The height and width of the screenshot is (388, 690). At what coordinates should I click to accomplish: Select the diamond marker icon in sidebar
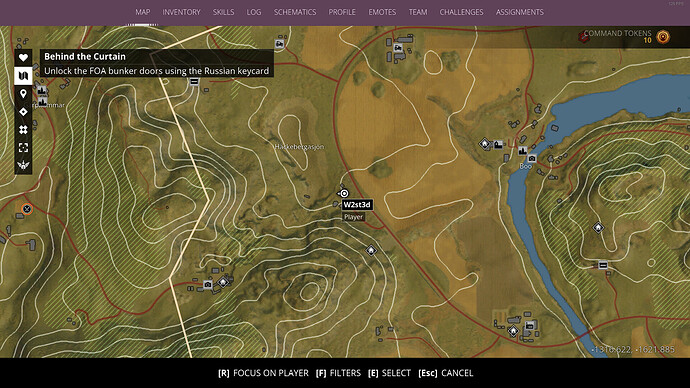pos(23,112)
